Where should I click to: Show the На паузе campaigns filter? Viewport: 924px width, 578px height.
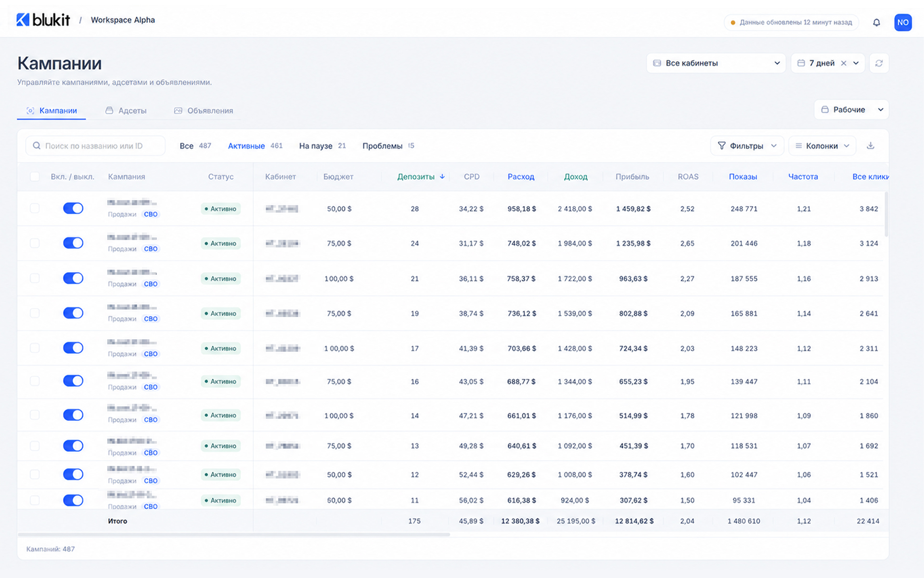[322, 145]
